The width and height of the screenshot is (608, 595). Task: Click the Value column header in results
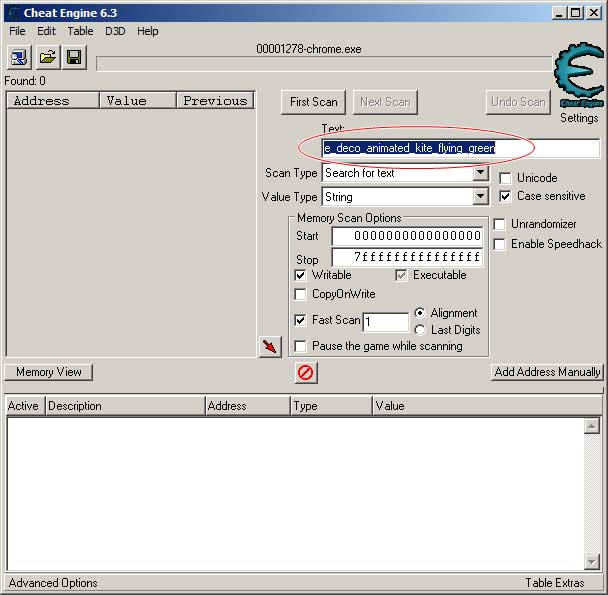point(138,101)
